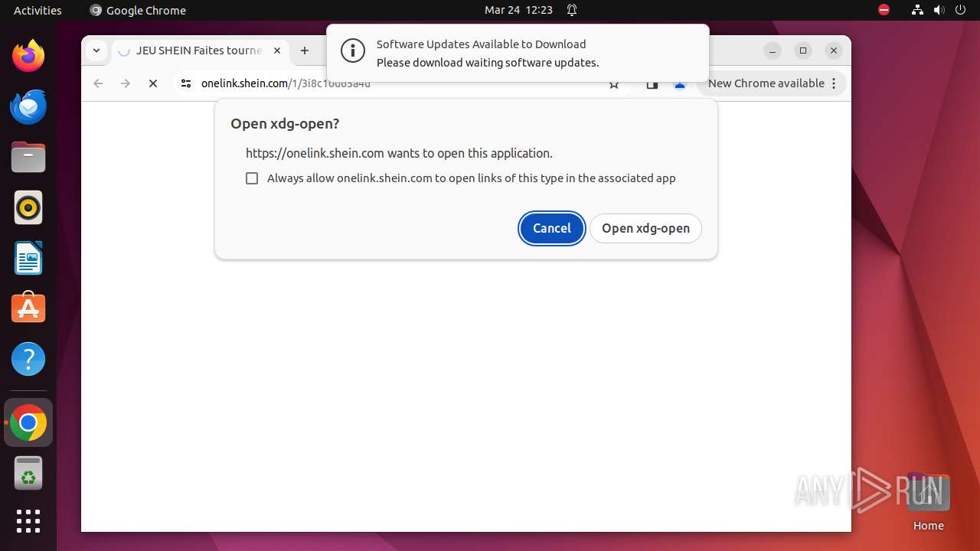The image size is (980, 551).
Task: Select the JEU SHEIN tab
Action: click(201, 51)
